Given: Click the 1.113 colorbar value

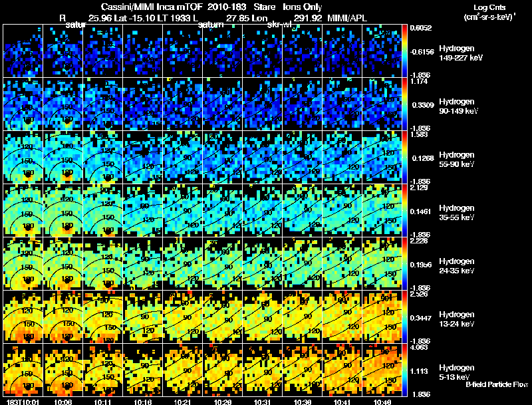Looking at the screenshot, I should [x=419, y=371].
